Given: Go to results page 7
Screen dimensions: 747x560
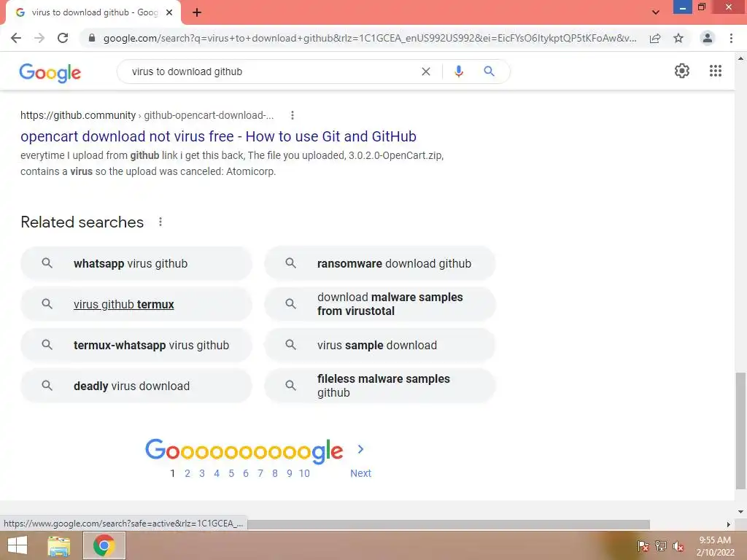Looking at the screenshot, I should [x=260, y=473].
